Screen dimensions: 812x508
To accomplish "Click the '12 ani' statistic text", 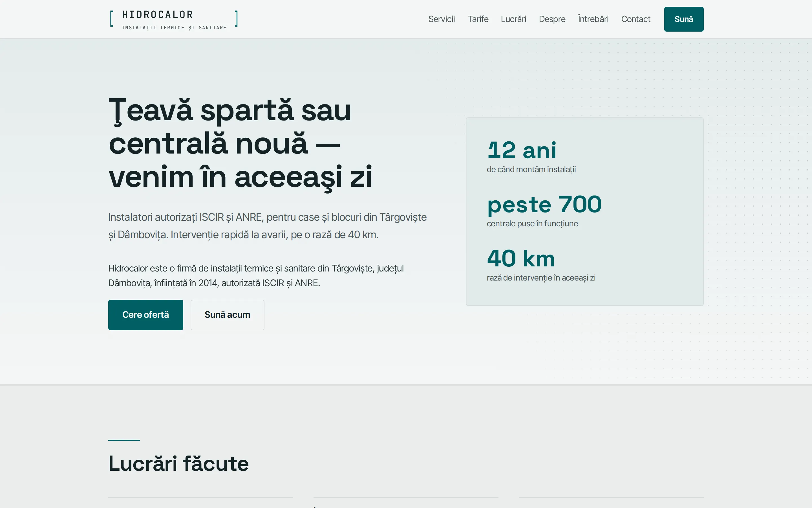I will click(522, 150).
